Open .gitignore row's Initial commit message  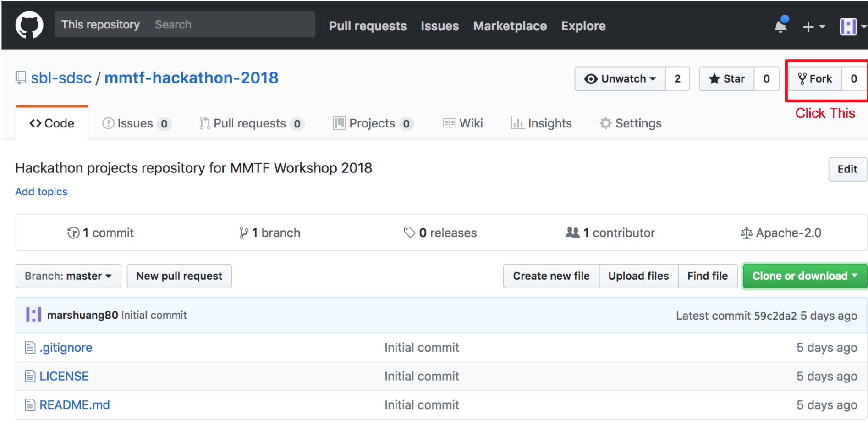422,348
